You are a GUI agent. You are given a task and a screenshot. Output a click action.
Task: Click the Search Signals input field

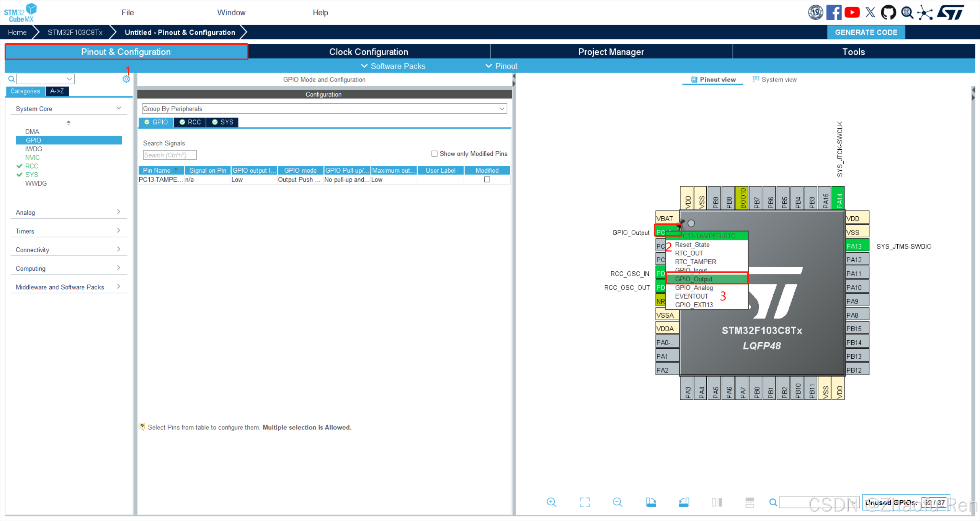(x=170, y=155)
